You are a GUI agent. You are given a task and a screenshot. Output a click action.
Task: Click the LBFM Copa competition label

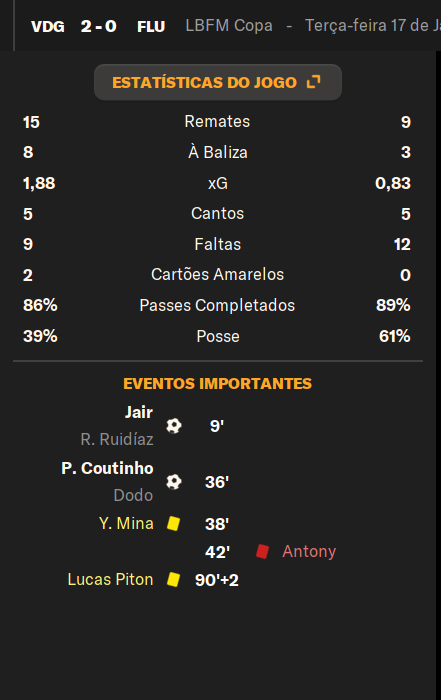coord(229,25)
